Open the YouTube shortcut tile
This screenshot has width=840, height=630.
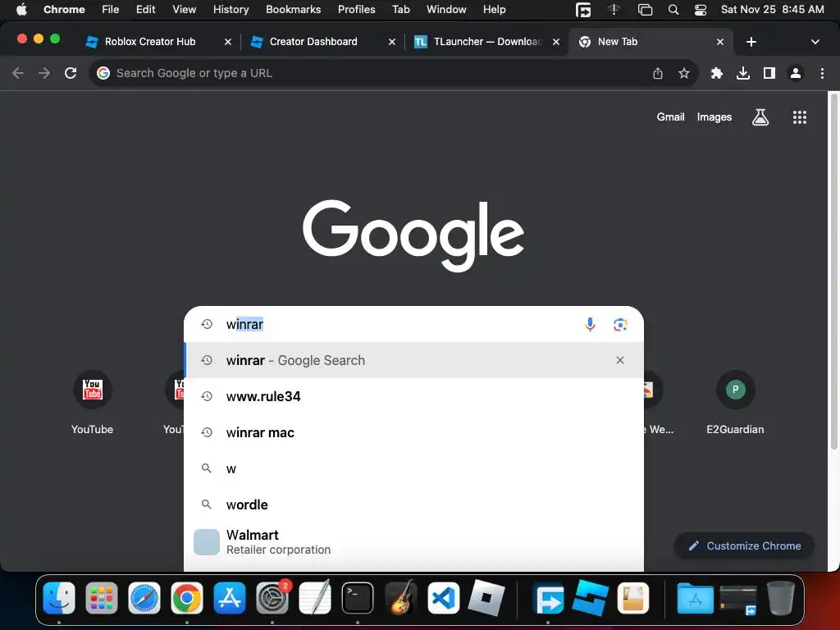pyautogui.click(x=92, y=402)
